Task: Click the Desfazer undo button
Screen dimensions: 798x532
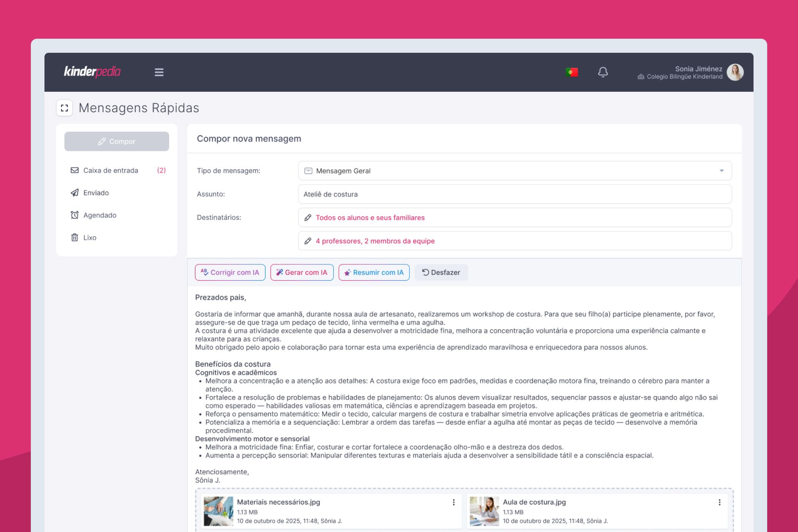Action: point(441,273)
